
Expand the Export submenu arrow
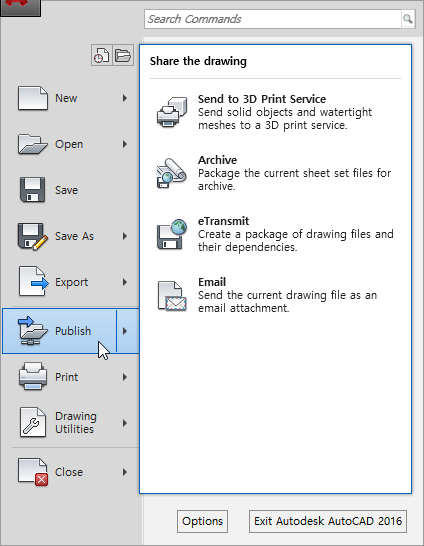pos(125,282)
